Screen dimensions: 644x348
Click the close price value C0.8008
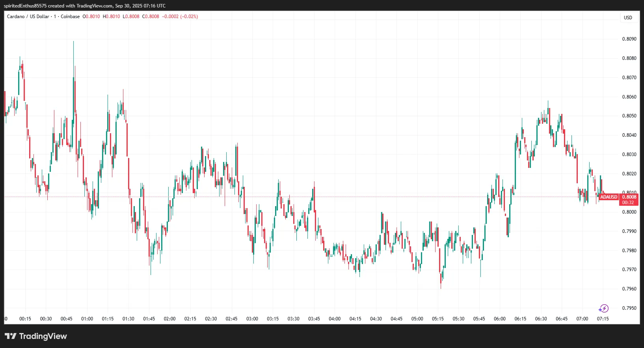(151, 17)
